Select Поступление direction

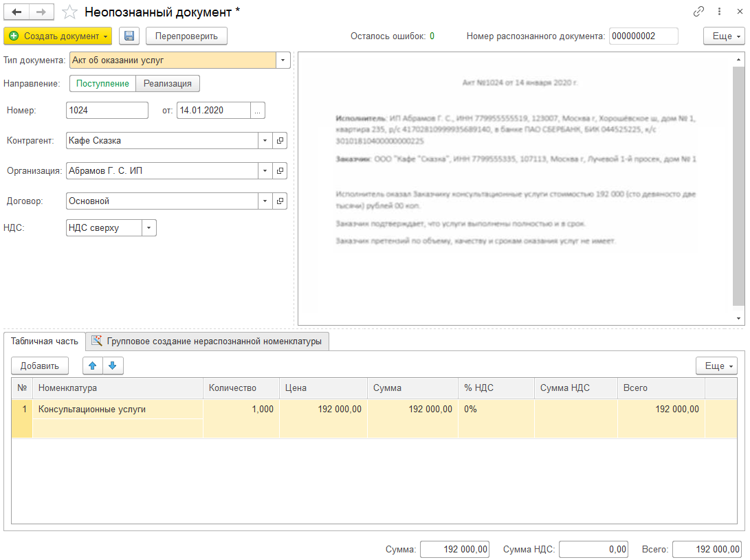(x=103, y=83)
